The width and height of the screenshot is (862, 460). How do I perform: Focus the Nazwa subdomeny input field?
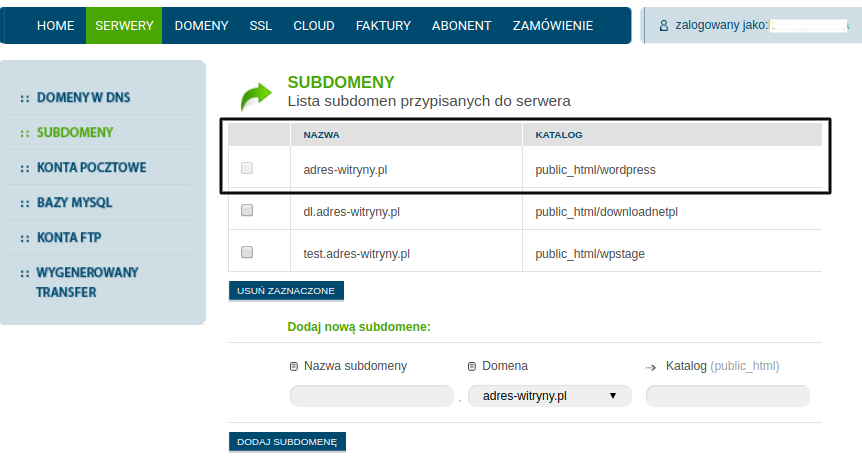(372, 396)
